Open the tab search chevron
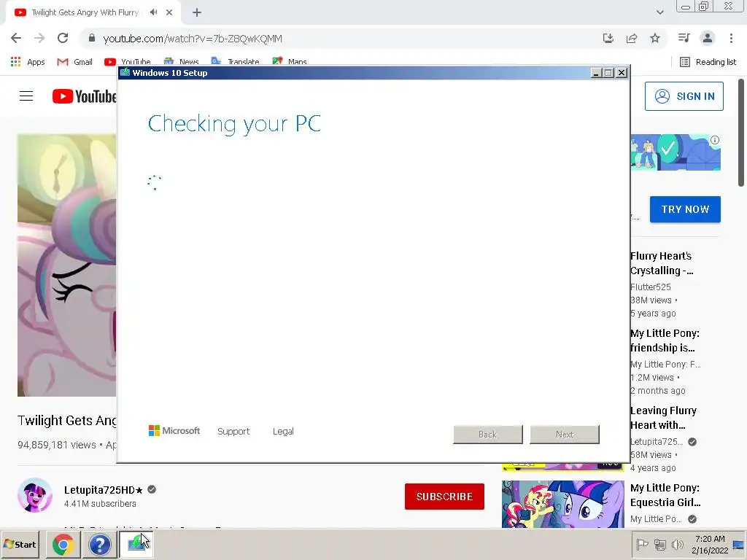 pyautogui.click(x=659, y=12)
